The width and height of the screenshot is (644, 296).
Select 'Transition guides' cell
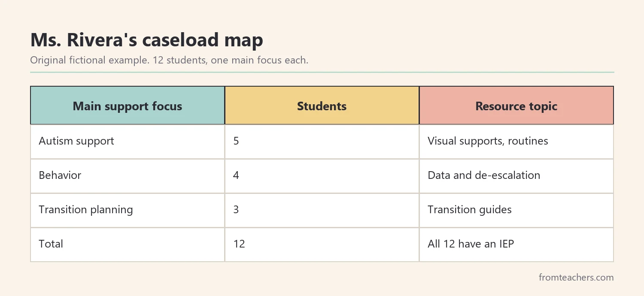tap(516, 210)
